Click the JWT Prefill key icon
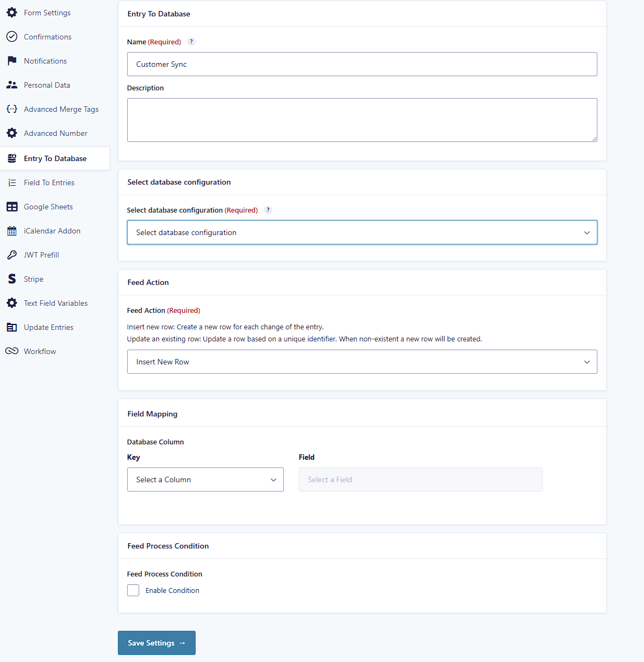The width and height of the screenshot is (644, 662). (12, 254)
